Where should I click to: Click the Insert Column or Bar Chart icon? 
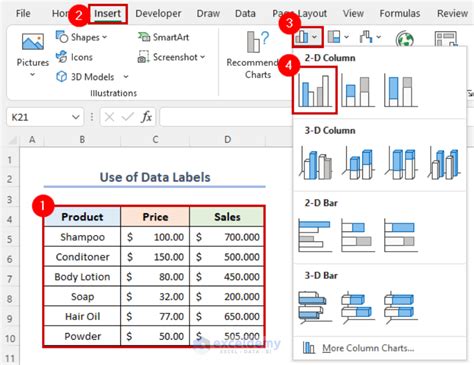tap(302, 37)
